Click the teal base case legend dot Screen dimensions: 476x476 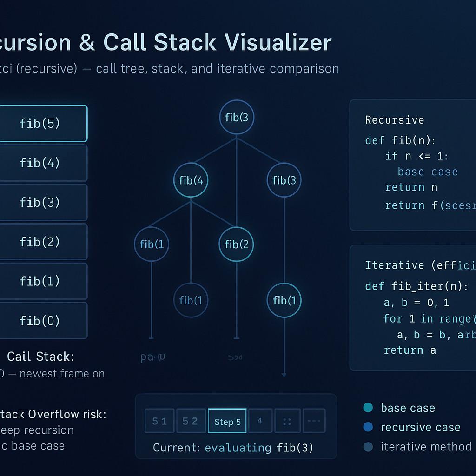click(368, 408)
